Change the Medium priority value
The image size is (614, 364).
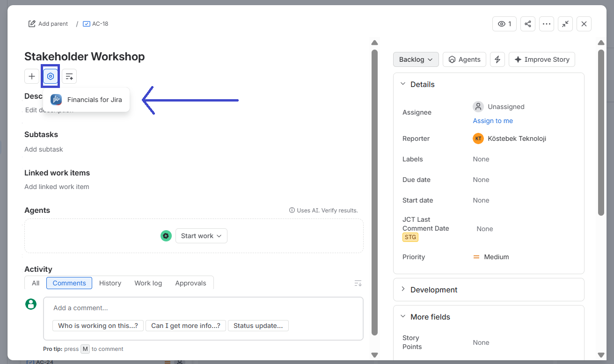[x=491, y=257]
